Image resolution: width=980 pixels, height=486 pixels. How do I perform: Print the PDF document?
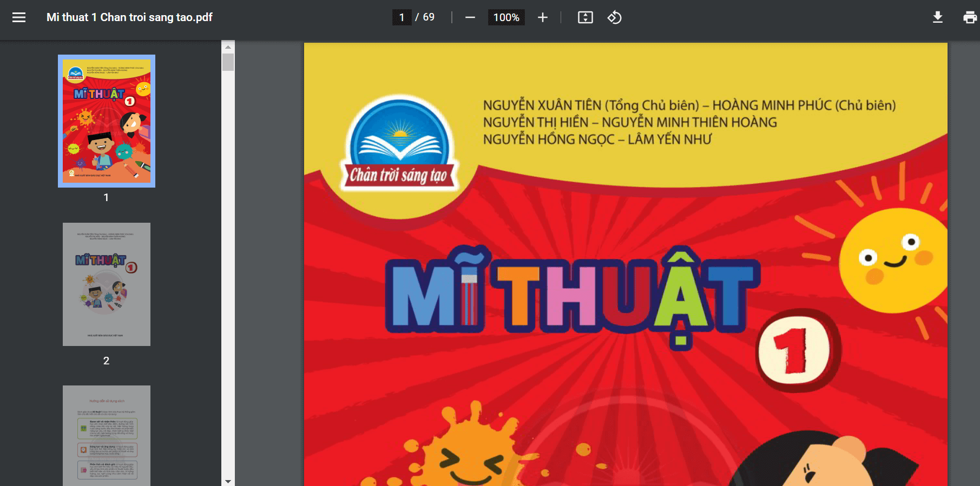click(970, 17)
